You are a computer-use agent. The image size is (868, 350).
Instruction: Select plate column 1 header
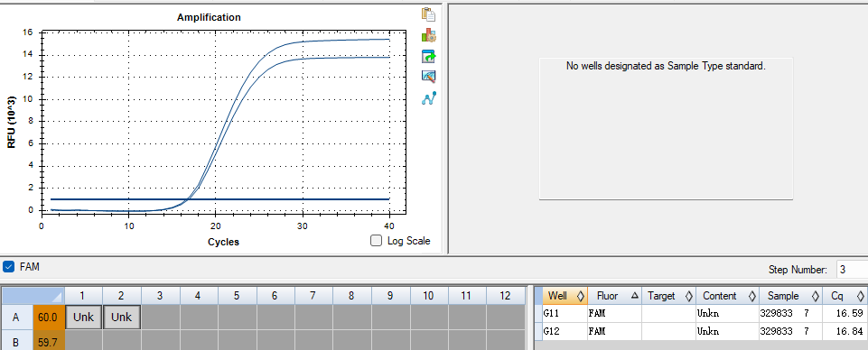tap(84, 296)
